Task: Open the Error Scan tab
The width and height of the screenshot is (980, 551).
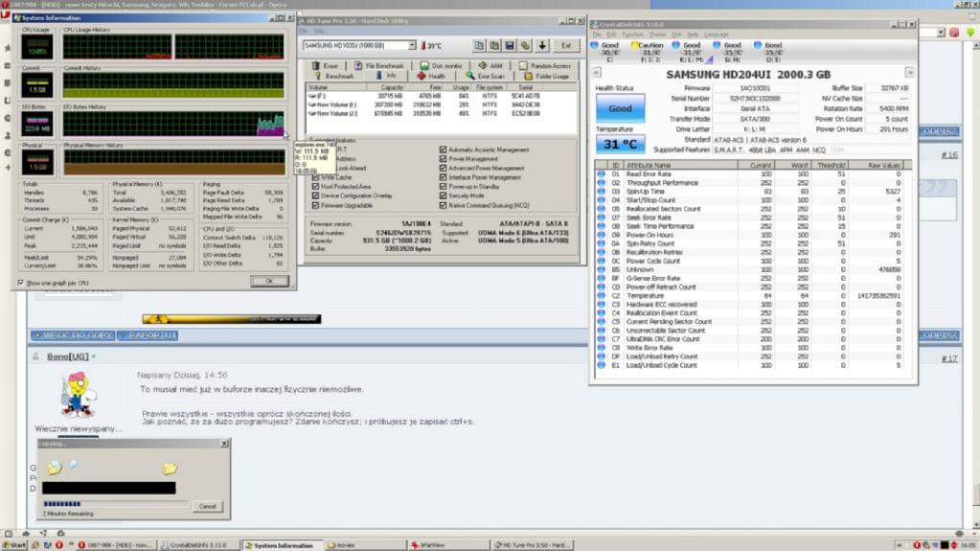Action: (486, 76)
